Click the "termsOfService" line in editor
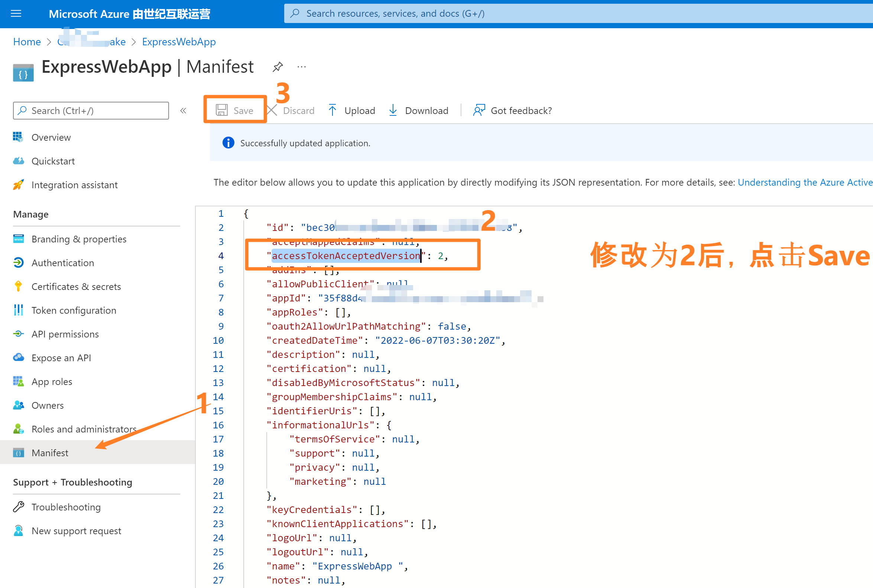873x588 pixels. (354, 439)
